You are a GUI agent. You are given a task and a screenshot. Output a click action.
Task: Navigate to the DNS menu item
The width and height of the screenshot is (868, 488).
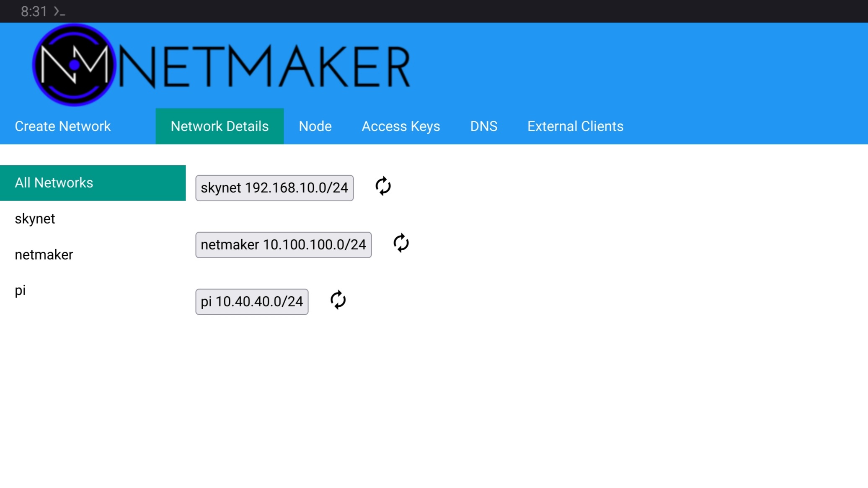point(484,126)
